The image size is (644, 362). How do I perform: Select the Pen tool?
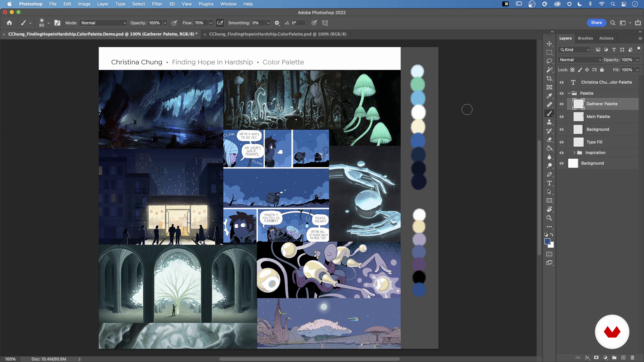(x=549, y=174)
